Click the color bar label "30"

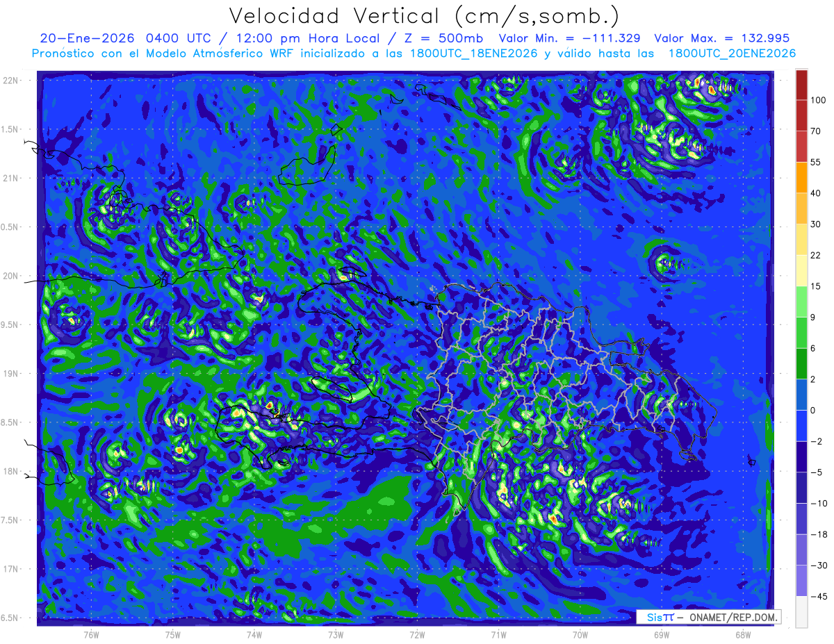(816, 224)
